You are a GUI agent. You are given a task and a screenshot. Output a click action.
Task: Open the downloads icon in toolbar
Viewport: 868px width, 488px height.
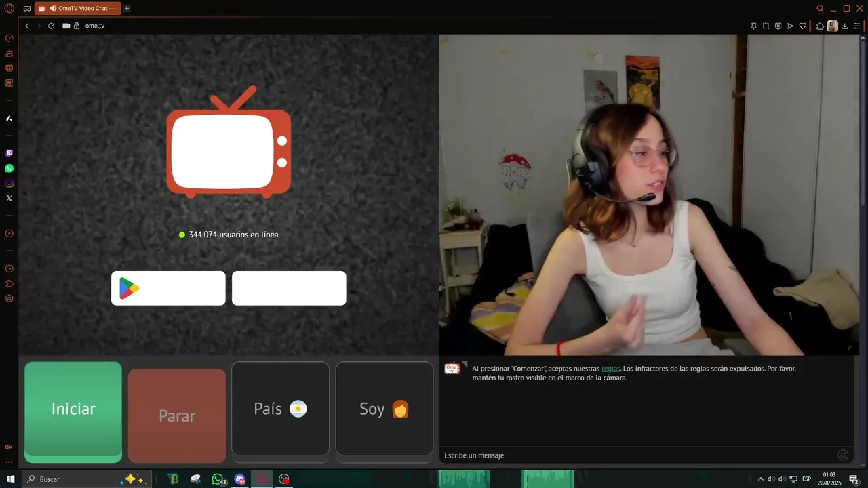coord(845,26)
